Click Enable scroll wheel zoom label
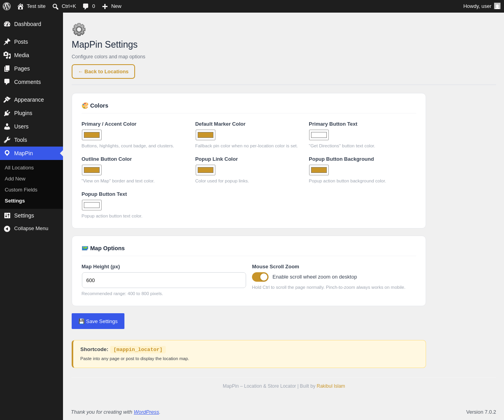 click(x=315, y=277)
